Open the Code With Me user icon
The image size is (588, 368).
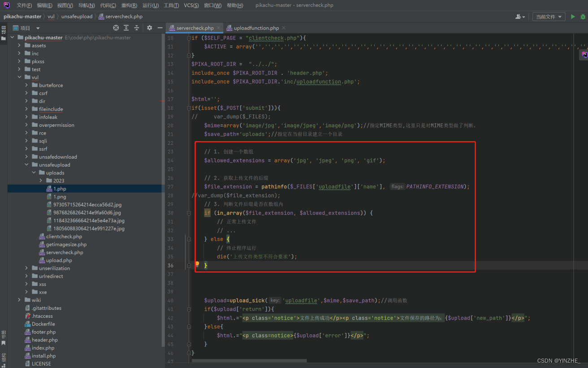(520, 17)
